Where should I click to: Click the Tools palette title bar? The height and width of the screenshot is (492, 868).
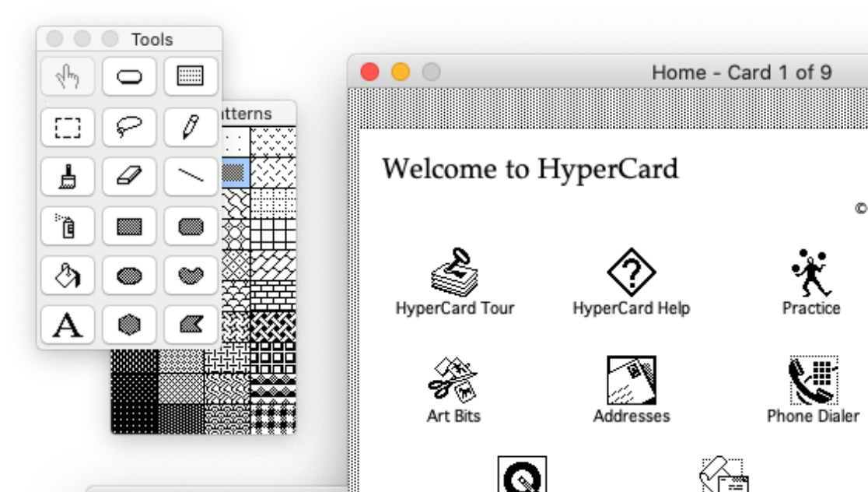130,39
